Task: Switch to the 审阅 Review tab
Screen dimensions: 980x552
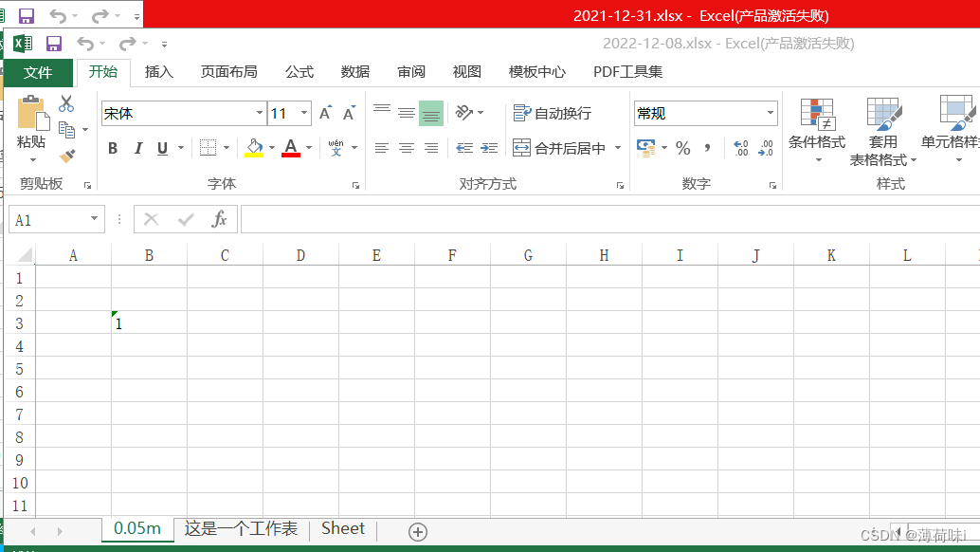Action: (411, 72)
